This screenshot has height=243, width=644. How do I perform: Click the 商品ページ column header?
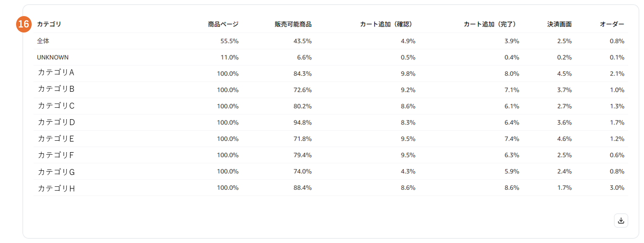(223, 25)
